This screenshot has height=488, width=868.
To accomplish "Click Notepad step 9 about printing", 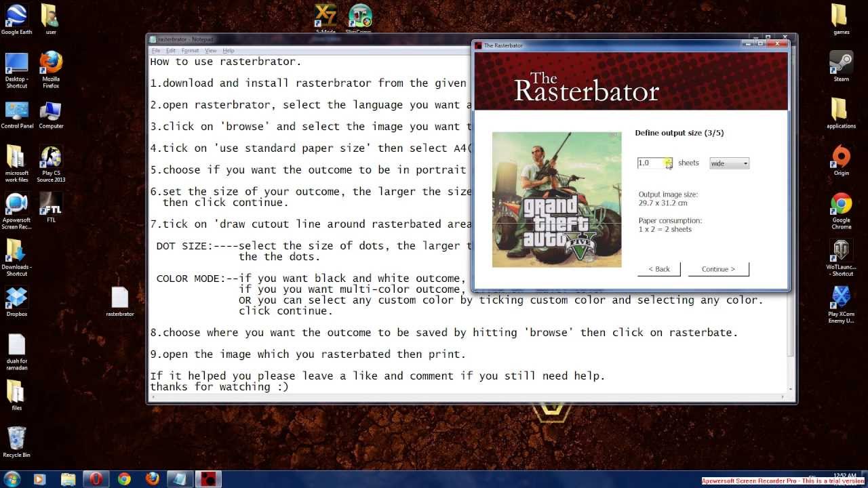I will (x=308, y=354).
